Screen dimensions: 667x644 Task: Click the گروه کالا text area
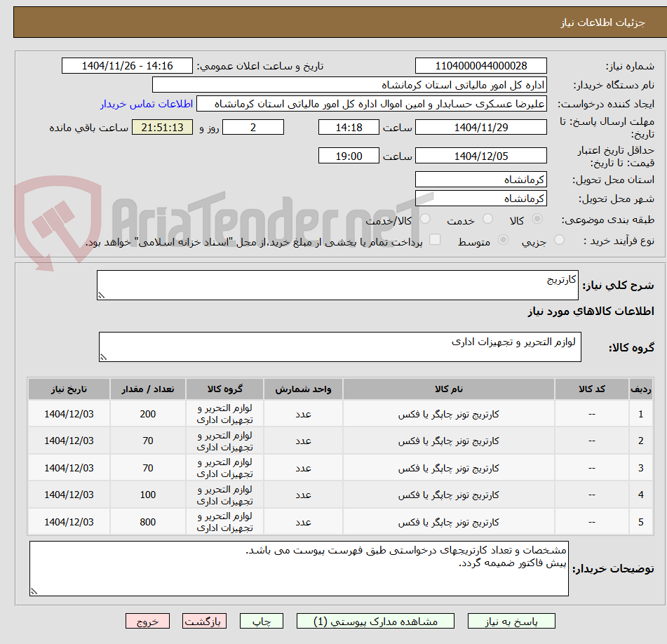[340, 347]
